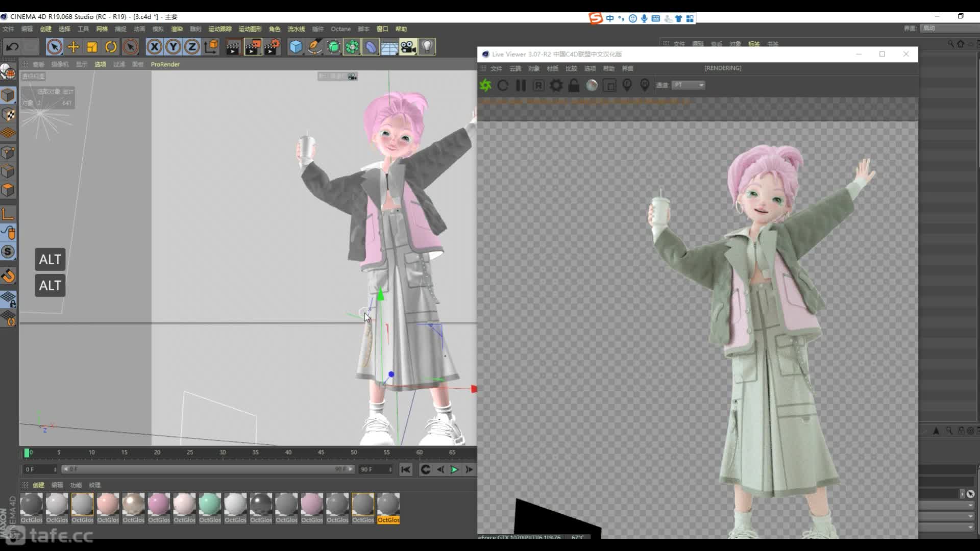Select the Live Selection arrow tool
The height and width of the screenshot is (551, 980).
54,47
